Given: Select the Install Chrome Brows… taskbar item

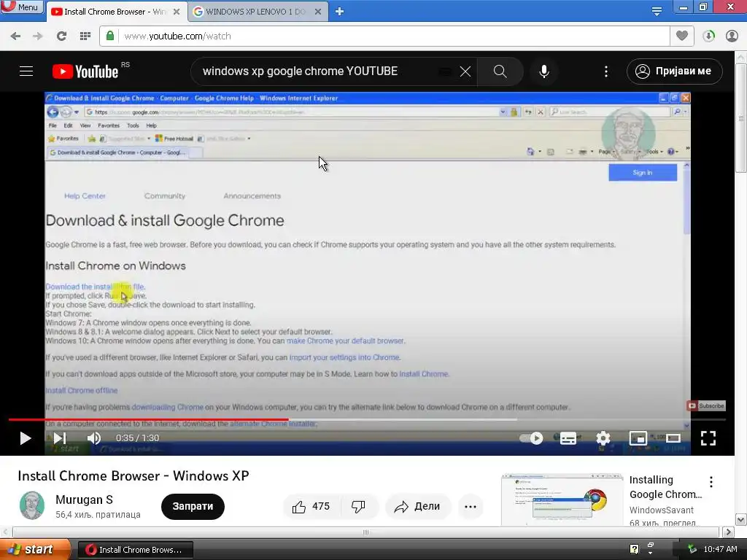Looking at the screenshot, I should point(135,550).
